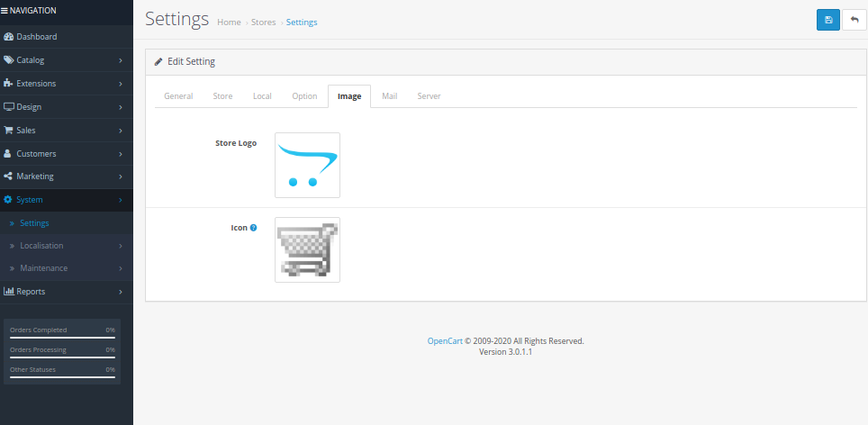Switch to the Store tab

coord(222,96)
